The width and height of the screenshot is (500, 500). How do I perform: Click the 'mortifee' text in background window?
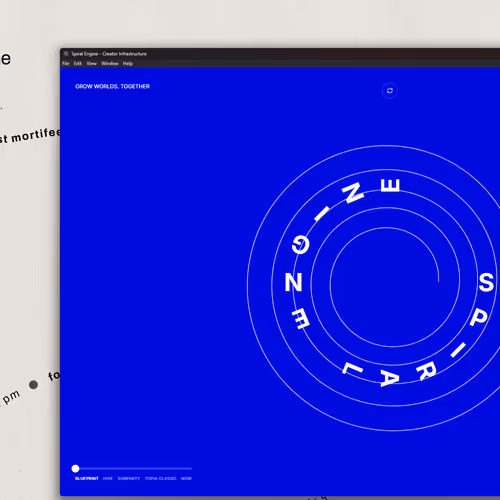click(36, 135)
